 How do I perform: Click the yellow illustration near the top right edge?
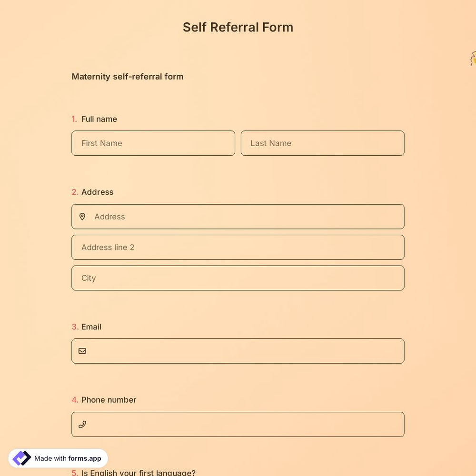click(x=472, y=58)
